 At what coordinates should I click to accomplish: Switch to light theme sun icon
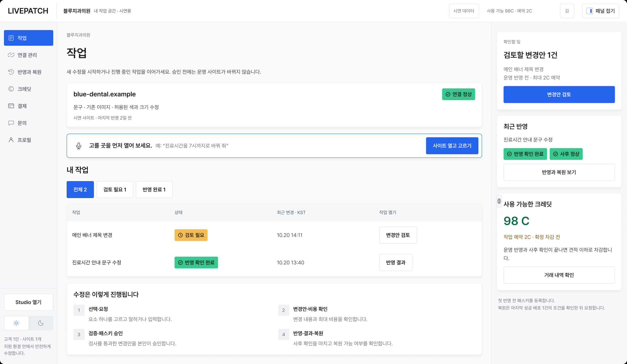(16, 323)
